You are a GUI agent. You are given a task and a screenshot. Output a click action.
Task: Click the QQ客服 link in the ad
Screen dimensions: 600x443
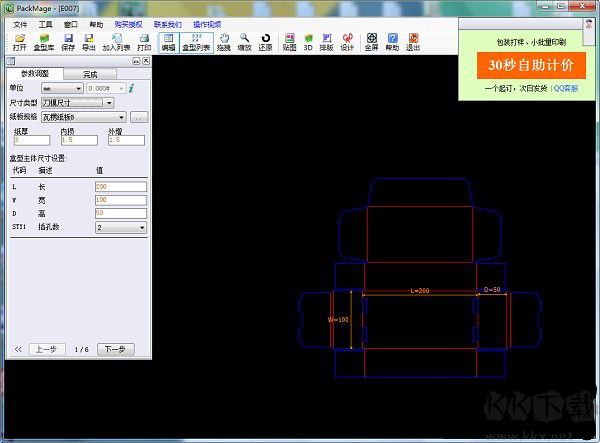point(565,88)
